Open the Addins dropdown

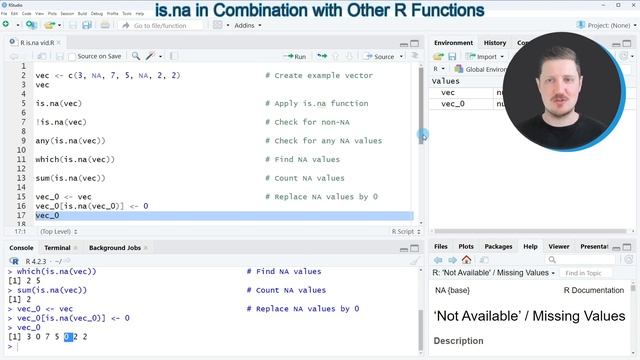pos(247,25)
